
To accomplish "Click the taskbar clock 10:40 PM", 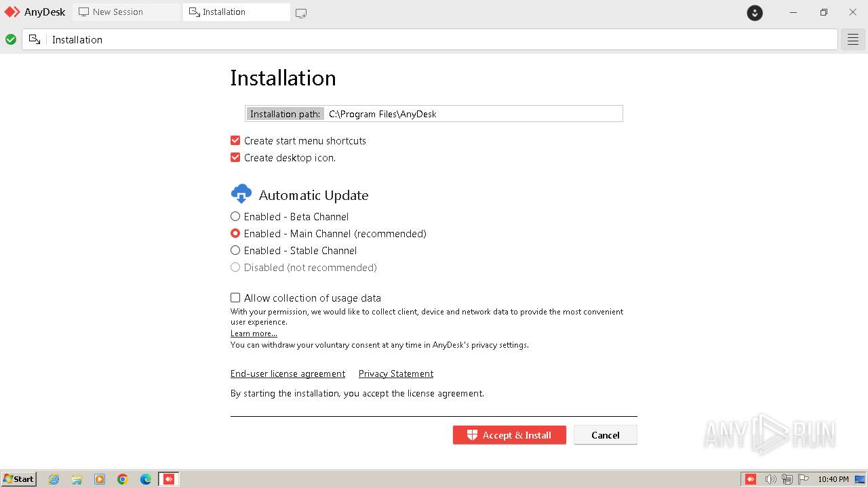I will pyautogui.click(x=833, y=479).
